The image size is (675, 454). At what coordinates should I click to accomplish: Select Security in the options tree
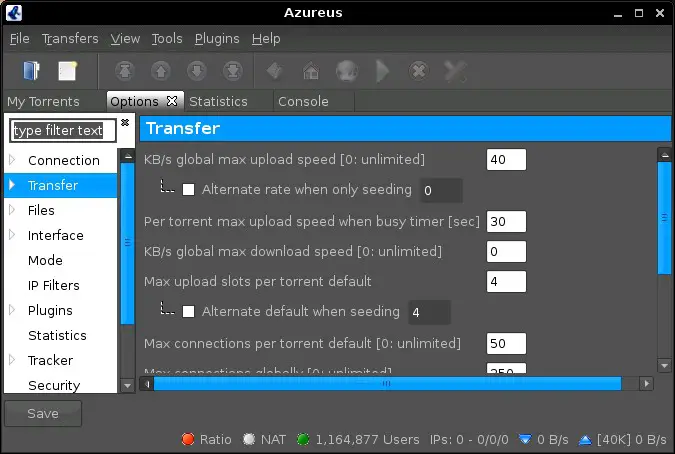tap(54, 385)
